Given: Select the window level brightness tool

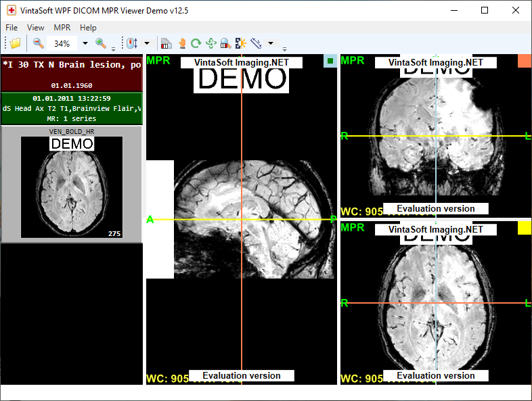Looking at the screenshot, I should (x=240, y=43).
